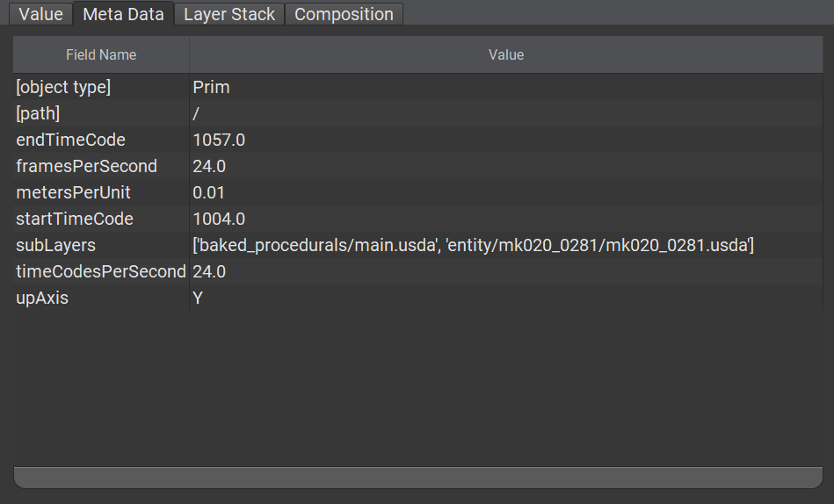Viewport: 834px width, 504px height.
Task: Select the startTimeCode value 1004.0
Action: point(219,219)
